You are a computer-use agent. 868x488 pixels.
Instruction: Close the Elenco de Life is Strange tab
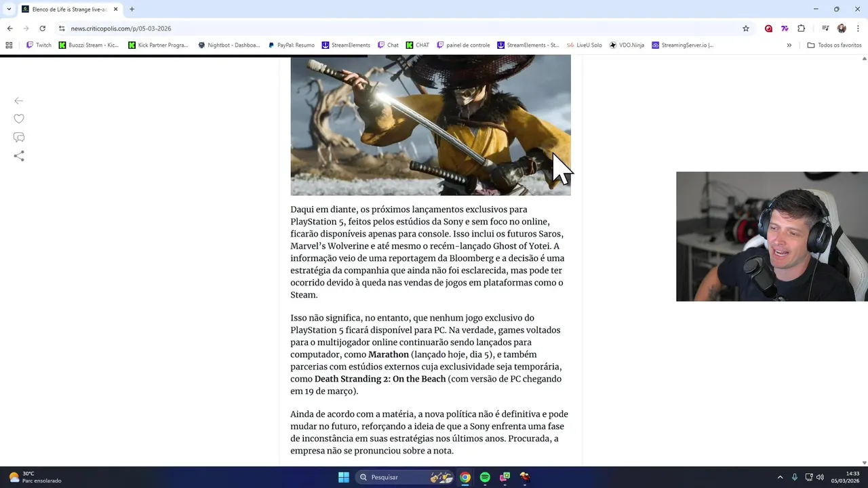point(115,9)
